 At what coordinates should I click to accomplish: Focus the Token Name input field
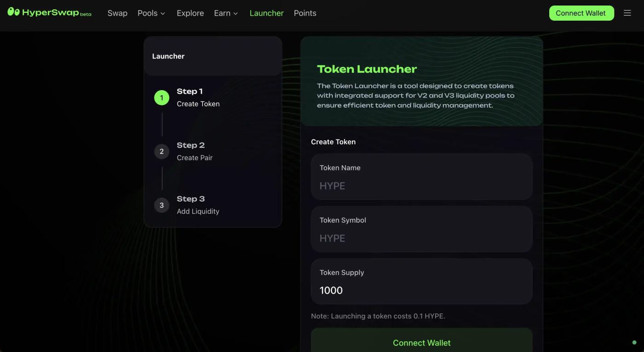click(421, 186)
